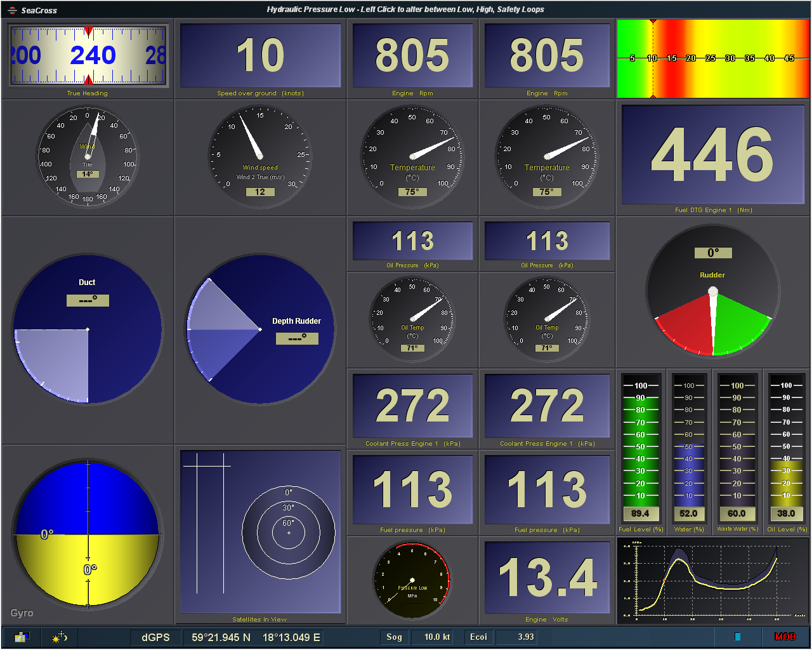Screen dimensions: 812x650
Task: Click the small blue indicator beside MOB
Action: coord(738,637)
